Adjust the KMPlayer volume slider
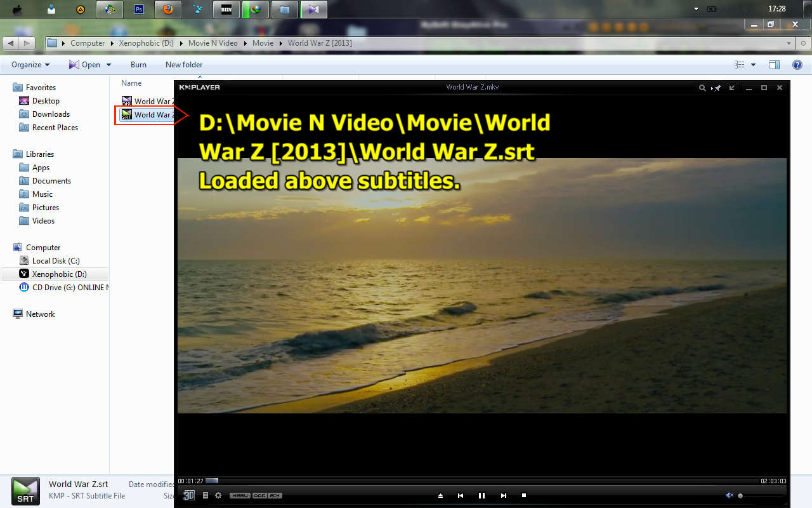This screenshot has height=508, width=812. point(760,495)
